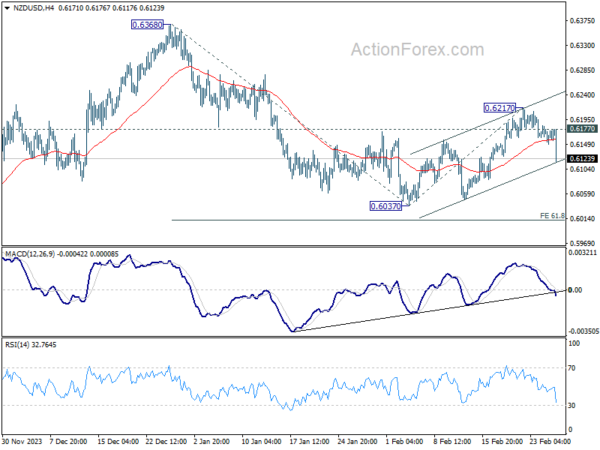The image size is (600, 450).
Task: Select the 0.61770 level price tag
Action: tap(582, 129)
